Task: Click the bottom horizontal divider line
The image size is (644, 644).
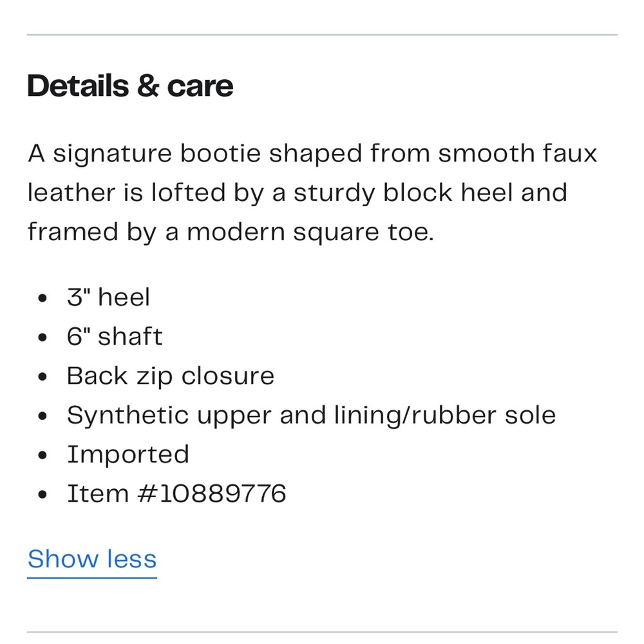Action: pyautogui.click(x=322, y=632)
